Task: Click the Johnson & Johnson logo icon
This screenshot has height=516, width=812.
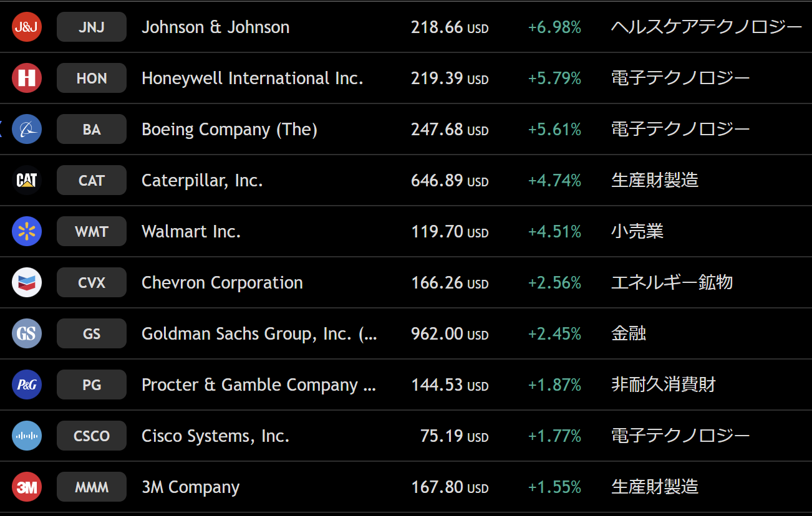Action: (x=27, y=27)
